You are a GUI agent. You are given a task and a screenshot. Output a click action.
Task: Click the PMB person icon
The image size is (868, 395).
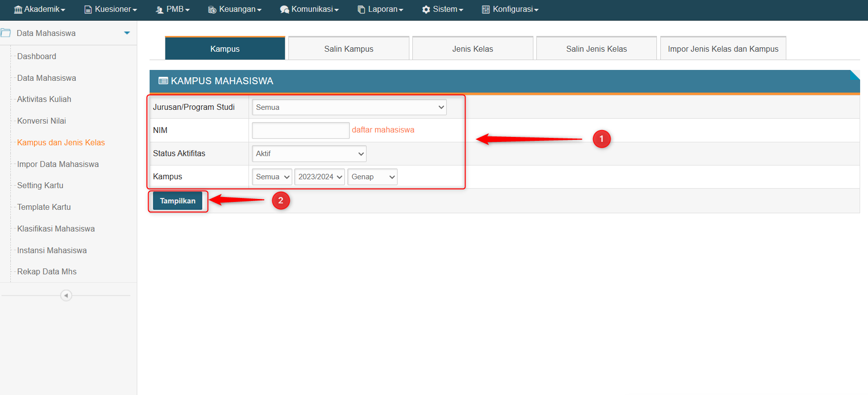pos(159,10)
